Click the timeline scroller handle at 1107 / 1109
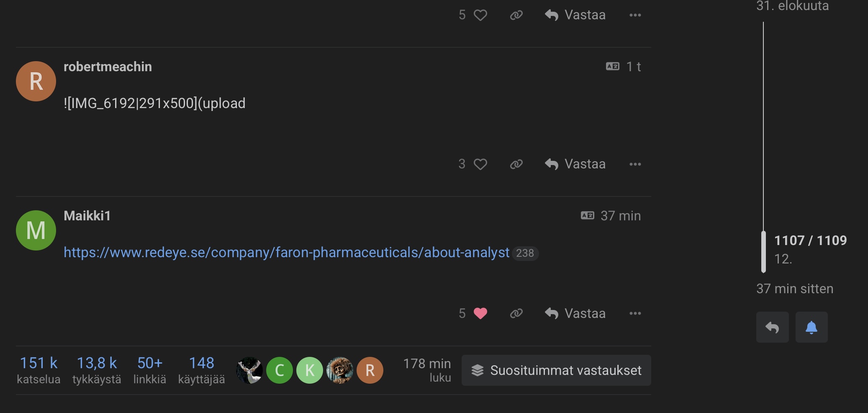The width and height of the screenshot is (868, 413). point(763,251)
